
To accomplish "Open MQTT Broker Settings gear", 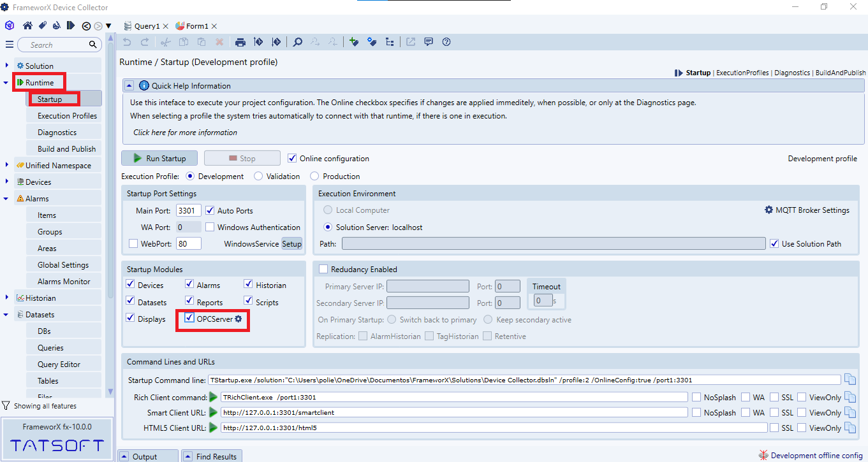I will 769,210.
